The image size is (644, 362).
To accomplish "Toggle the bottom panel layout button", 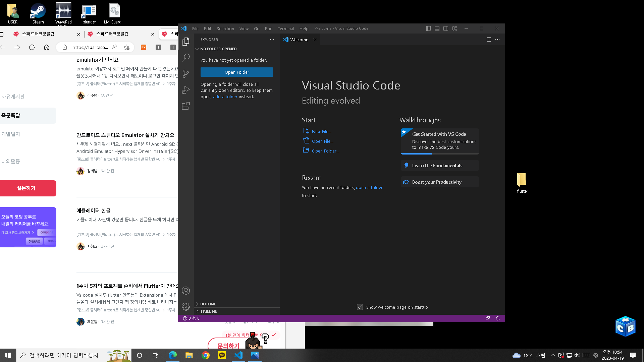I will pos(437,28).
